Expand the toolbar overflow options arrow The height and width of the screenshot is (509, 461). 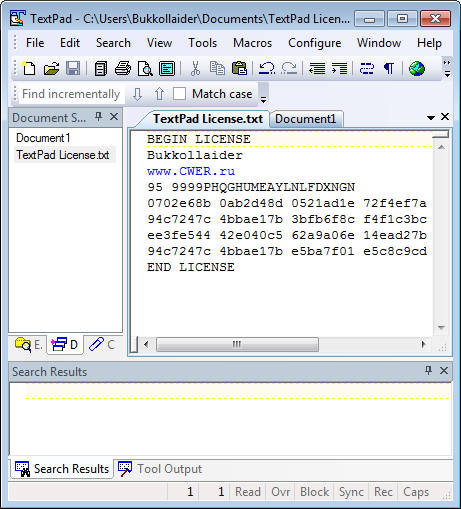pyautogui.click(x=447, y=69)
